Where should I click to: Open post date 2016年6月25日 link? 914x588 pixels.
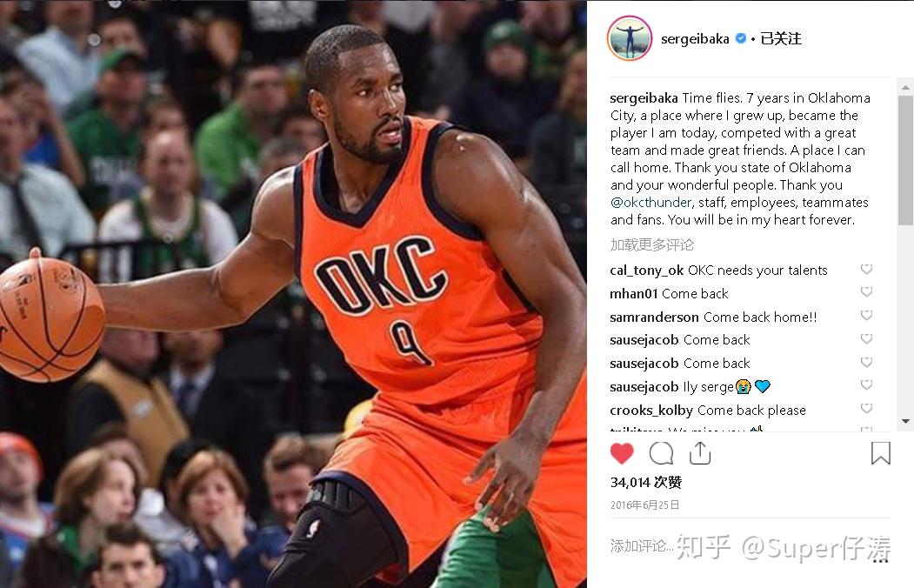click(644, 505)
